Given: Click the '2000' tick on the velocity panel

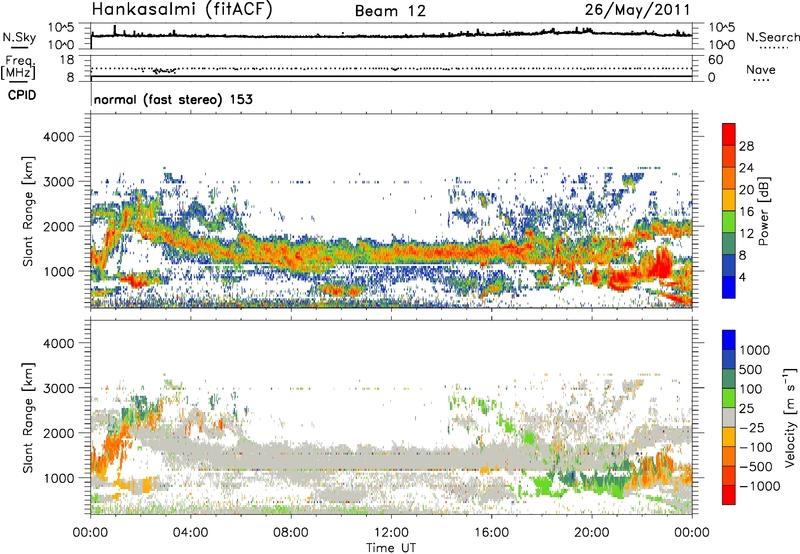Looking at the screenshot, I should tap(58, 433).
